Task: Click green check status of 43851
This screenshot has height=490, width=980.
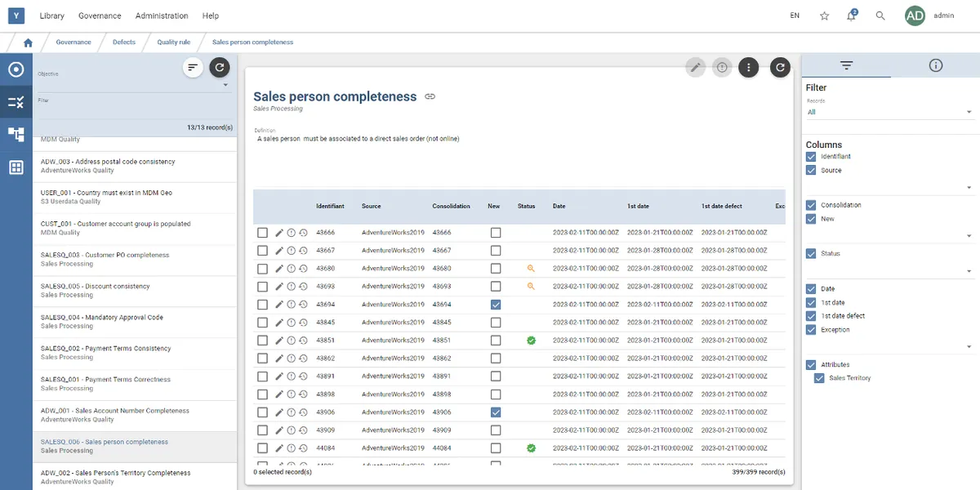Action: (531, 341)
